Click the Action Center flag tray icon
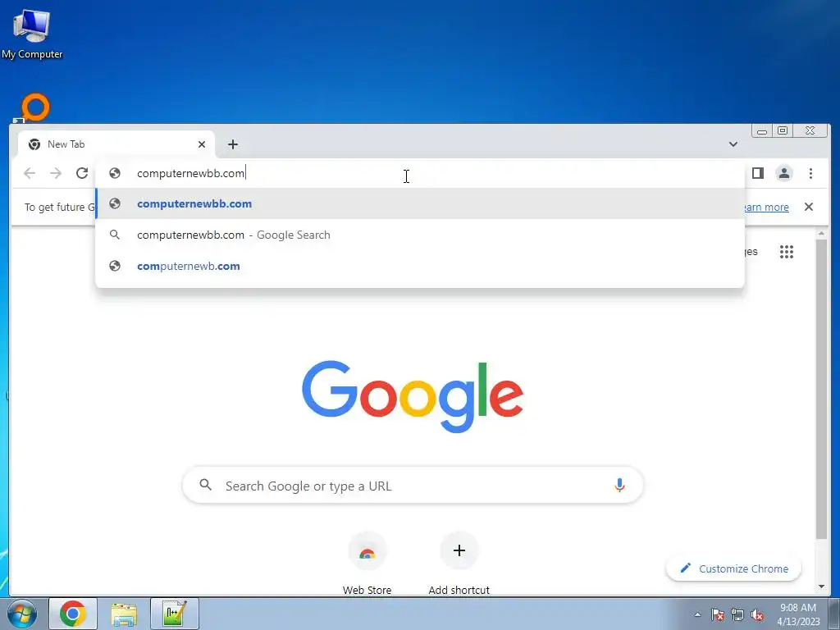This screenshot has width=840, height=630. click(x=718, y=614)
